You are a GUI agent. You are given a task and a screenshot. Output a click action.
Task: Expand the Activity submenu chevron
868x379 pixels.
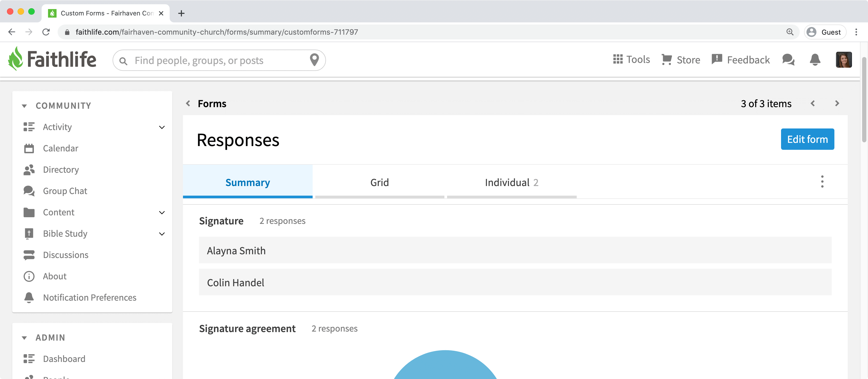click(x=162, y=127)
